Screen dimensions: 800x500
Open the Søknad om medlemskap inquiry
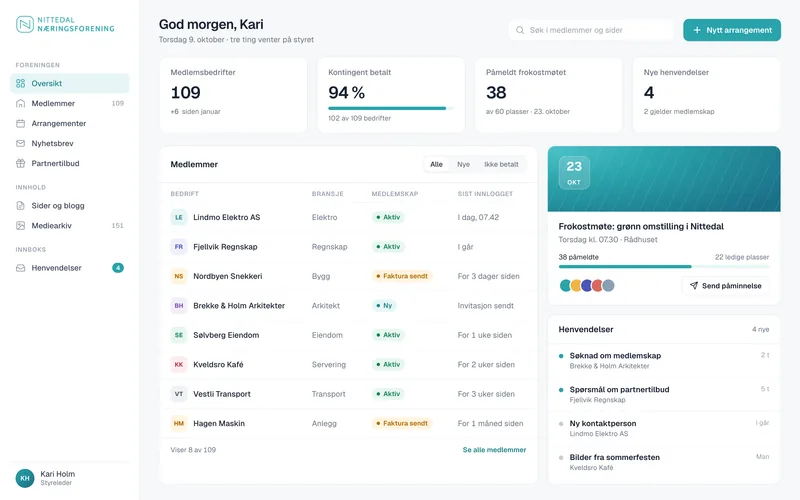tap(664, 360)
